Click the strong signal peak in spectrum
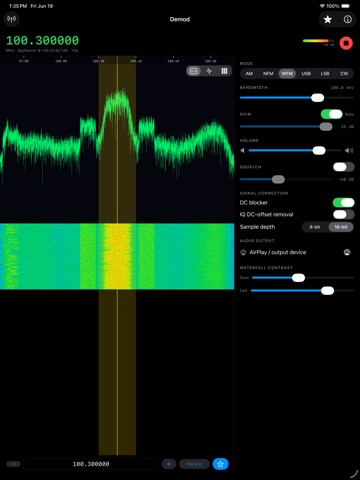 pos(117,100)
